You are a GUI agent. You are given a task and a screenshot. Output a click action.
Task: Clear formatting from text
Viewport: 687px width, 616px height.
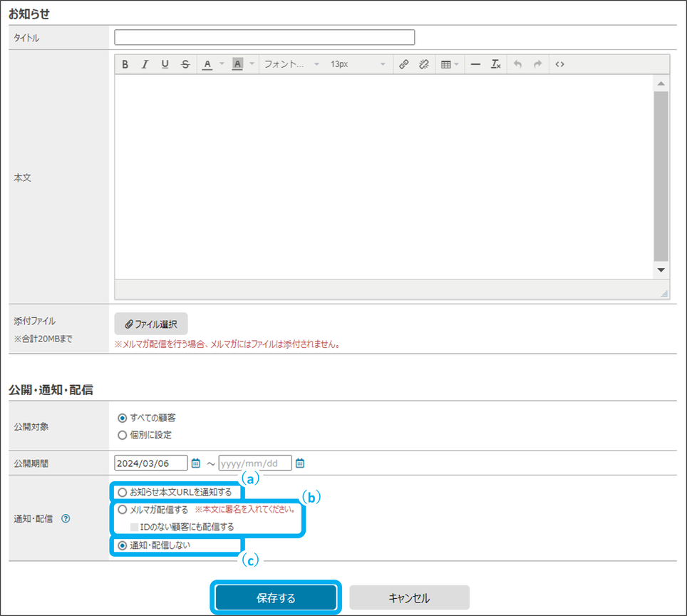click(x=495, y=64)
